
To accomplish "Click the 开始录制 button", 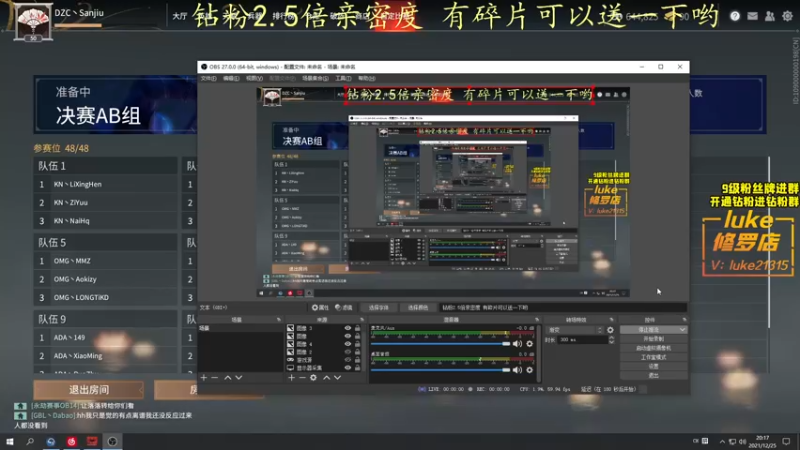I will click(x=654, y=339).
